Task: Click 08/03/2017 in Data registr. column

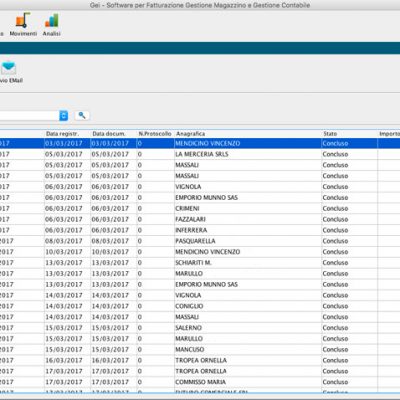Action: (64, 241)
